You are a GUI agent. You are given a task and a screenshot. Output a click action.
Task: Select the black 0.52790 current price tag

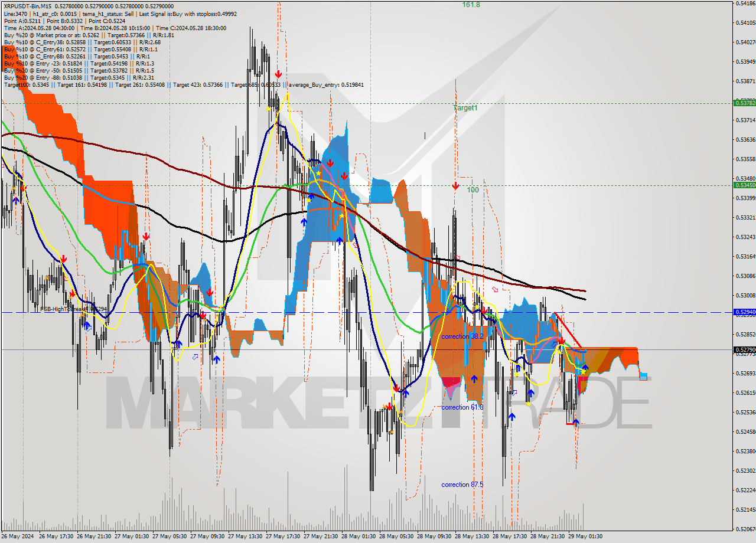click(745, 349)
